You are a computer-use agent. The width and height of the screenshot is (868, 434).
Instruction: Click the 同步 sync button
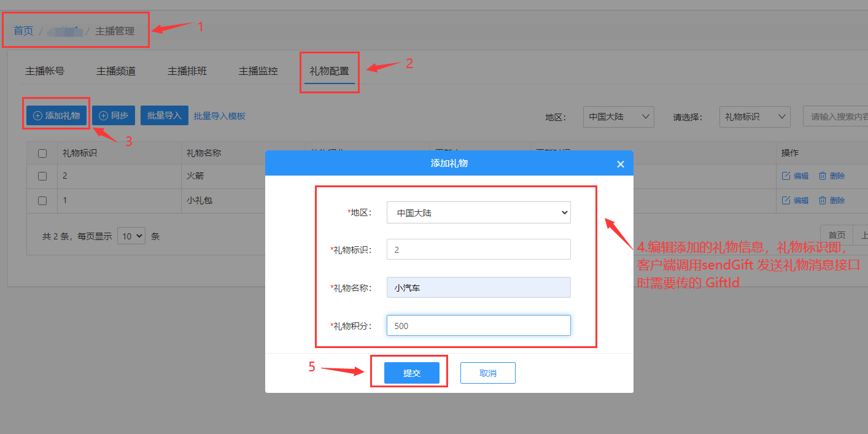[114, 115]
